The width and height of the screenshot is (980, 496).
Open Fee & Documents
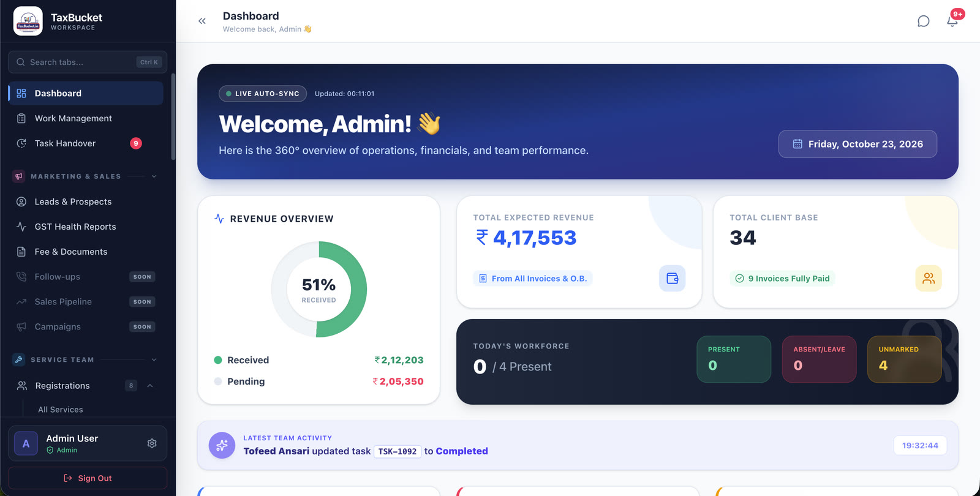pos(86,252)
